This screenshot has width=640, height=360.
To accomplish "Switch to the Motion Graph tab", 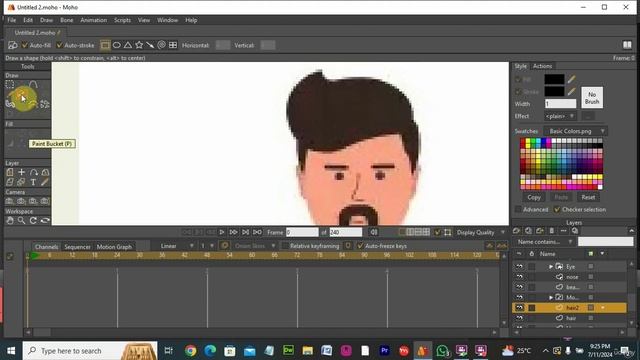I will pyautogui.click(x=114, y=247).
